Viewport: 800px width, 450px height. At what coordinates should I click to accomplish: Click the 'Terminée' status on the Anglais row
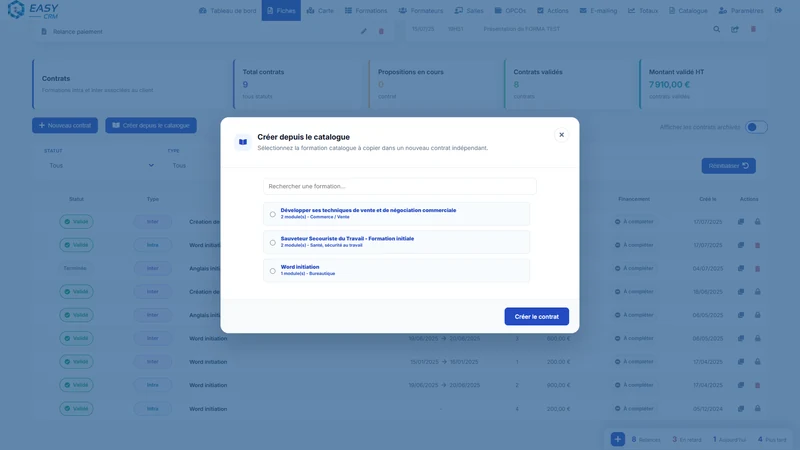pyautogui.click(x=75, y=268)
